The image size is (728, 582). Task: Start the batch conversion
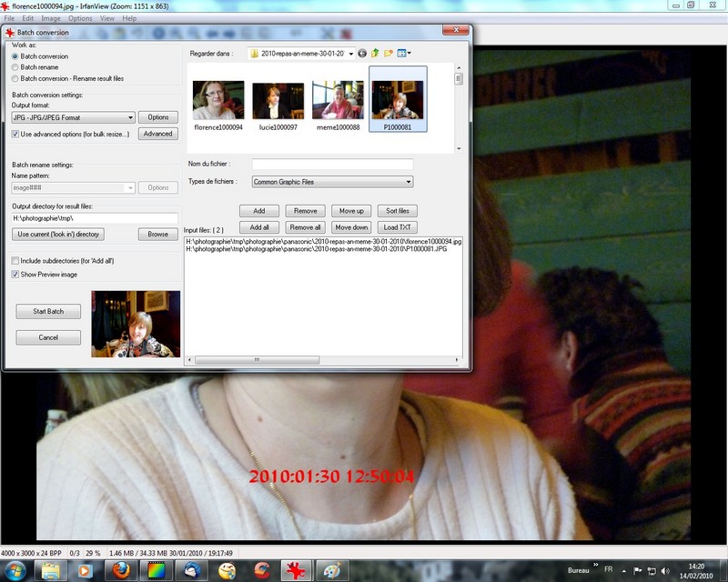coord(48,311)
